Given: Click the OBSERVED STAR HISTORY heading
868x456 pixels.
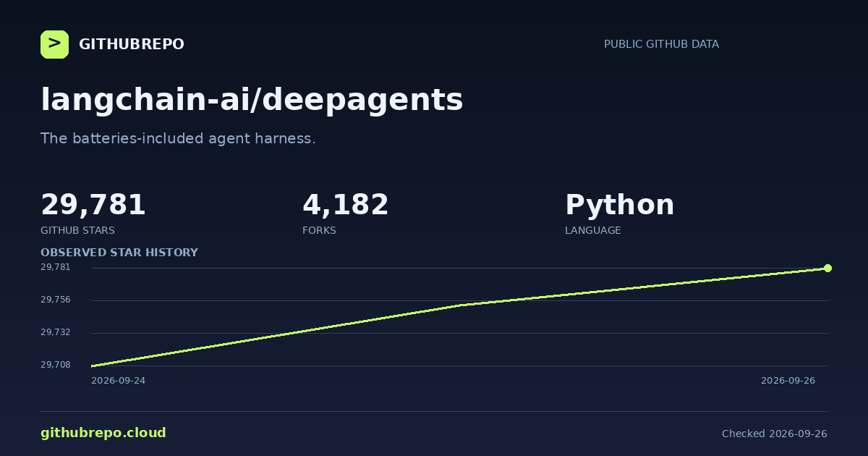Looking at the screenshot, I should (119, 253).
